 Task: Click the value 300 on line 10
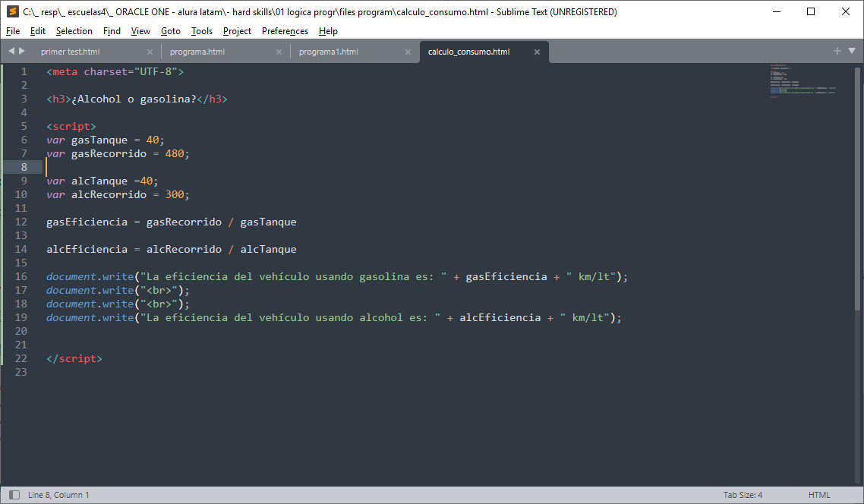[x=175, y=194]
